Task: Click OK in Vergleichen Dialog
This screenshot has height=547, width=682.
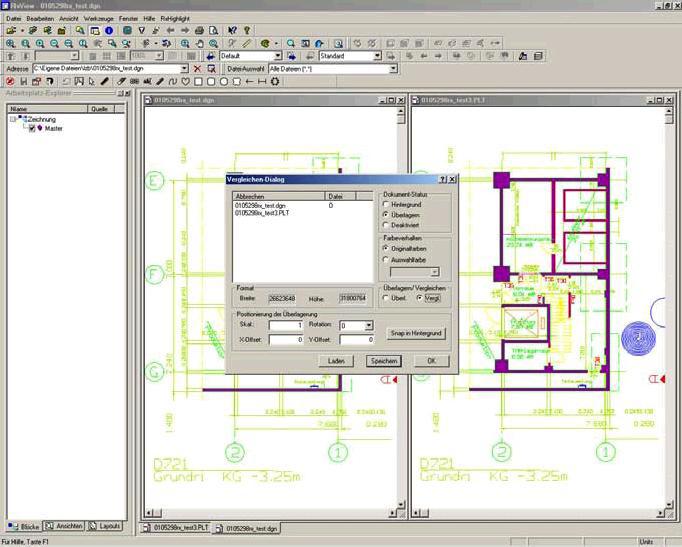Action: pyautogui.click(x=431, y=361)
